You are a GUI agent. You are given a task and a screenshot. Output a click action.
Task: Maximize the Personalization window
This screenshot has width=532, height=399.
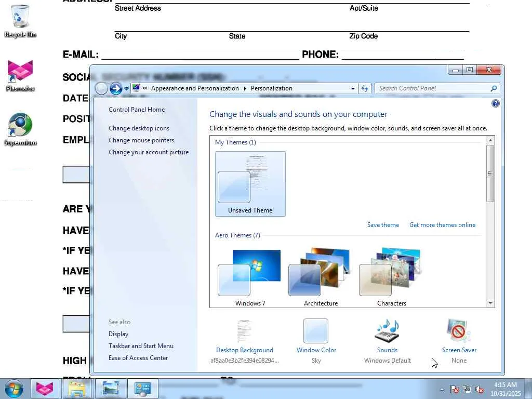click(470, 70)
